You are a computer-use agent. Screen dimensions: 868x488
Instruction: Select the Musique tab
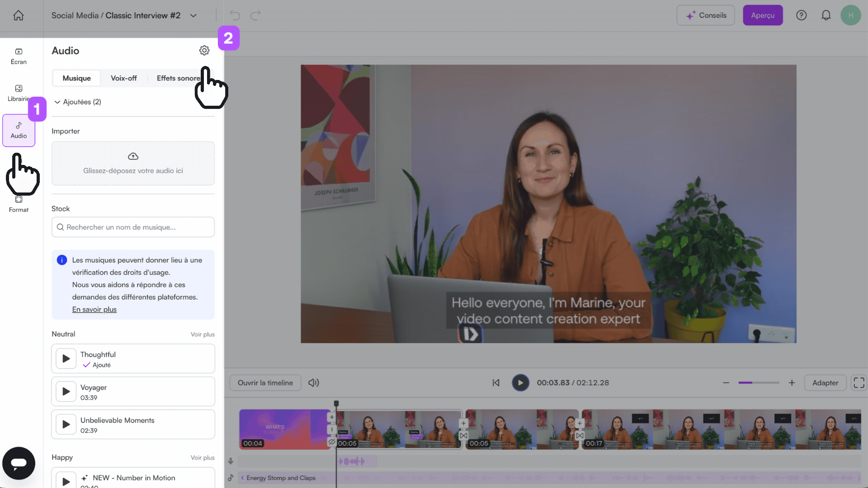click(76, 78)
